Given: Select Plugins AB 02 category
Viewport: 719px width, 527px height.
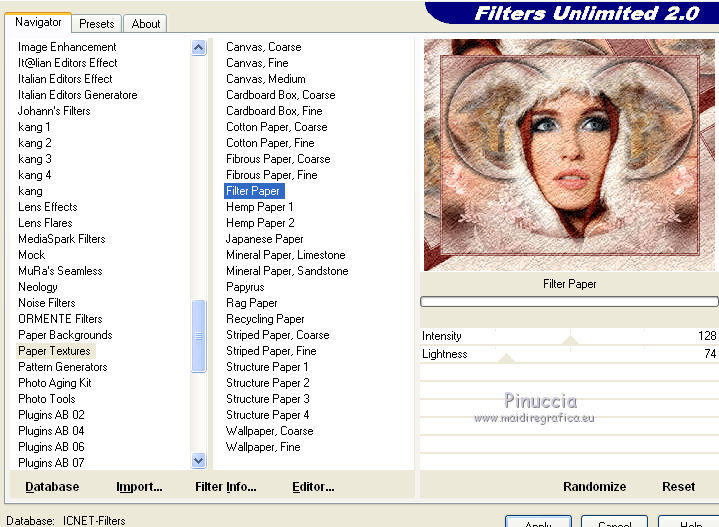Looking at the screenshot, I should 51,415.
